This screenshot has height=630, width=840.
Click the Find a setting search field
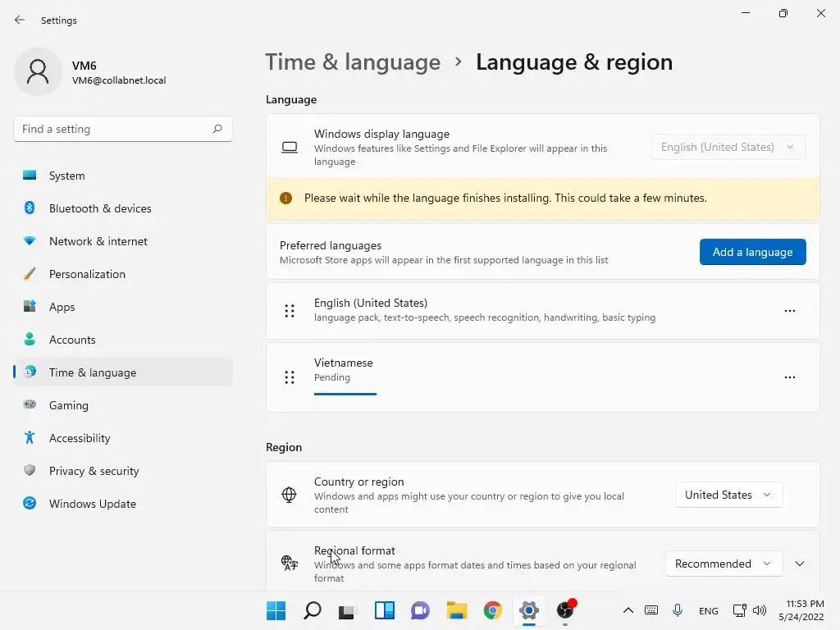(x=123, y=129)
